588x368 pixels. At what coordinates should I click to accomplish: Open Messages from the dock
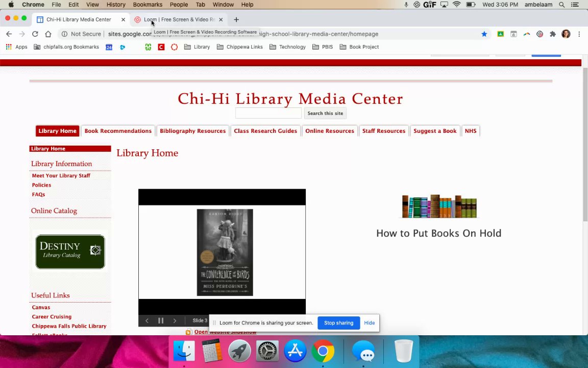[x=363, y=351]
